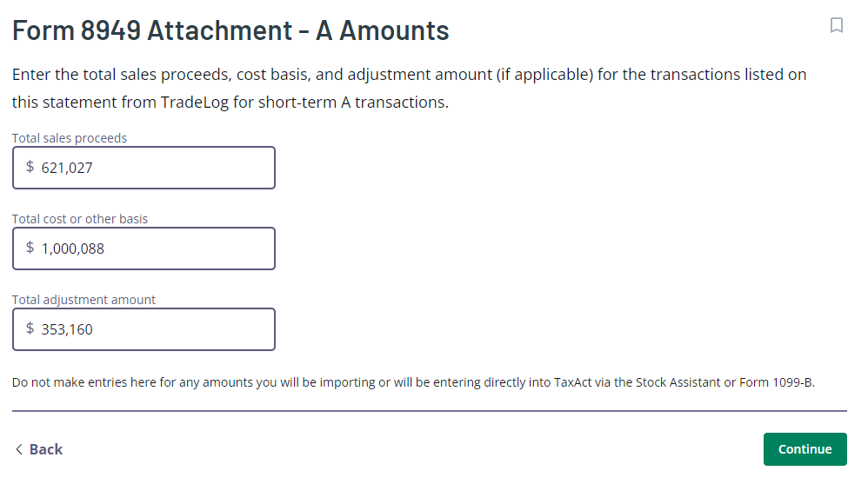Click the 353,160 adjustment value
Image resolution: width=868 pixels, height=484 pixels.
click(x=67, y=329)
